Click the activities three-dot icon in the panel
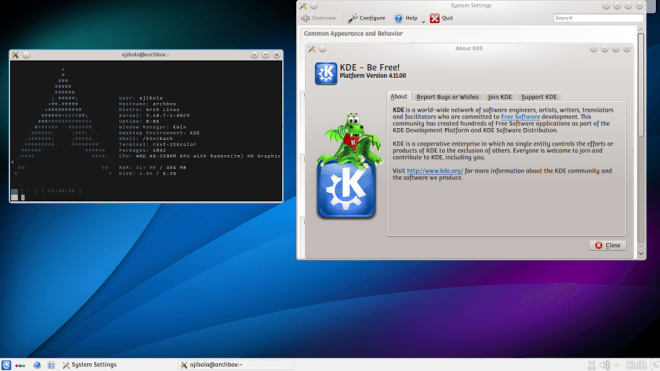Screen dimensions: 660x371 [x=20, y=366]
